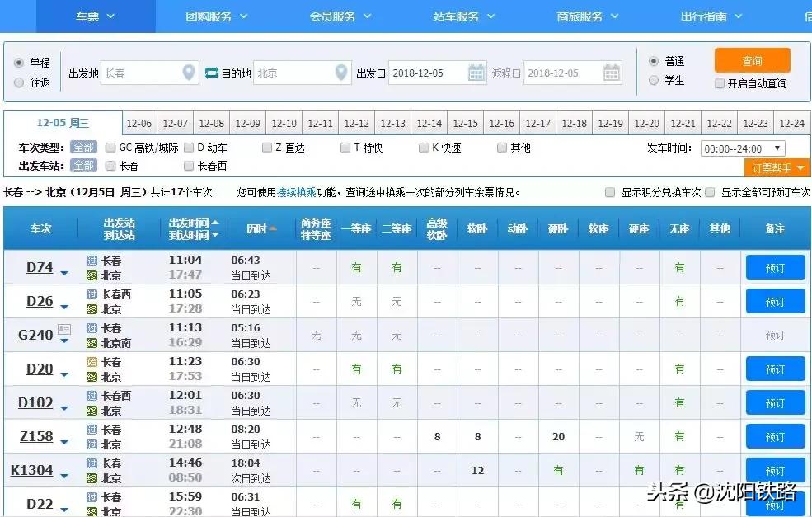The image size is (812, 517).
Task: Click the orange 订票帮手 arrow icon
Action: (x=799, y=167)
